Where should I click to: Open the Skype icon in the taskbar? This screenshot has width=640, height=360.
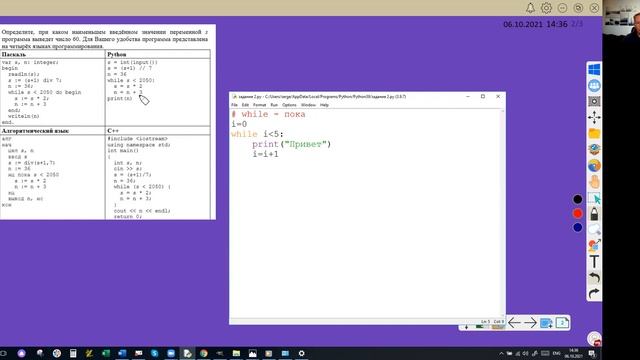pyautogui.click(x=155, y=353)
